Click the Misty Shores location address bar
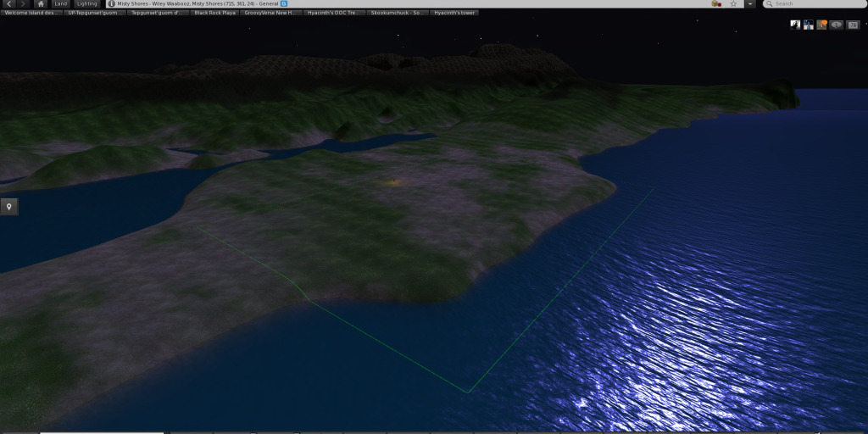 [195, 4]
